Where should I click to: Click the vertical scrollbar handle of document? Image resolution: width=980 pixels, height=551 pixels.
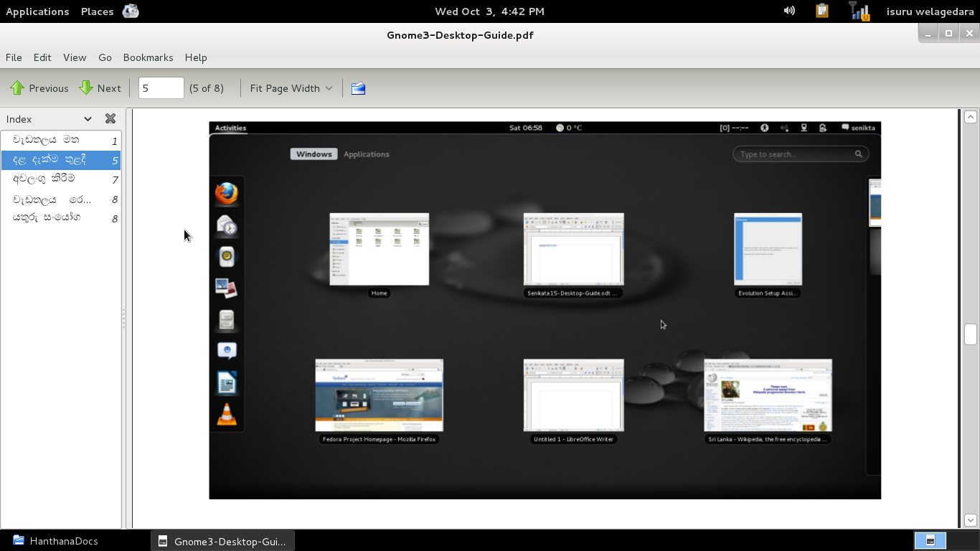click(x=971, y=334)
